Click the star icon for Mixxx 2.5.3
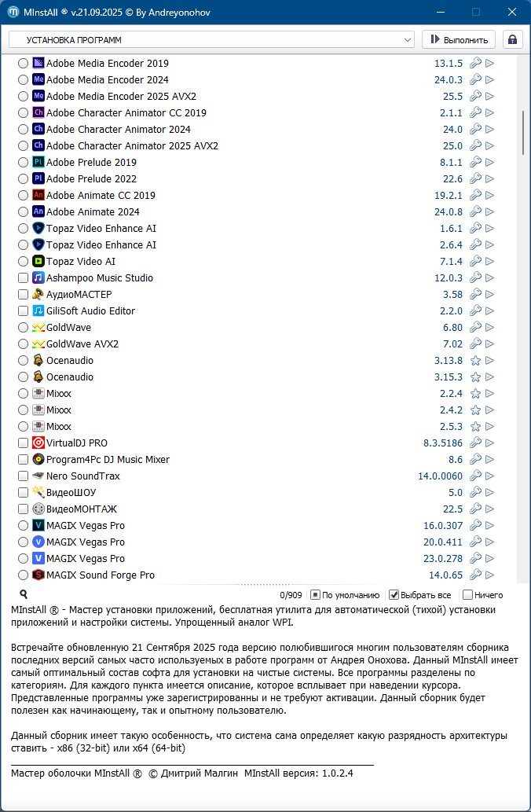This screenshot has width=531, height=812. tap(475, 427)
